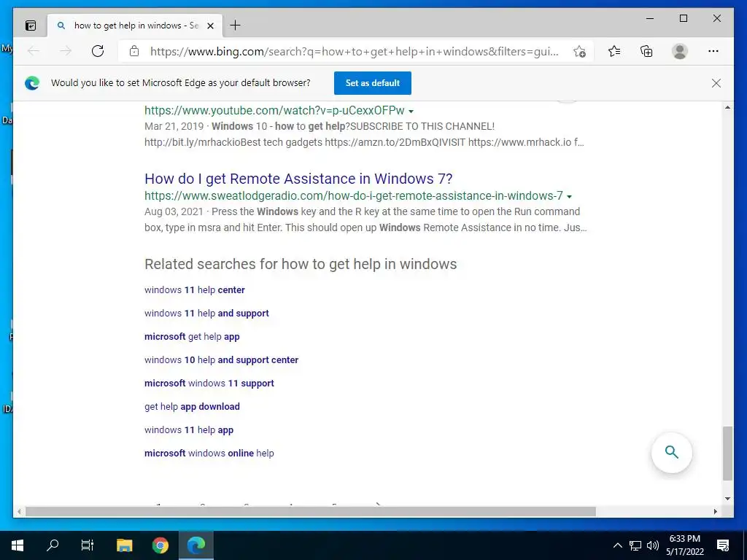Select the 'how to get help in windows' tab
747x560 pixels.
click(x=135, y=26)
